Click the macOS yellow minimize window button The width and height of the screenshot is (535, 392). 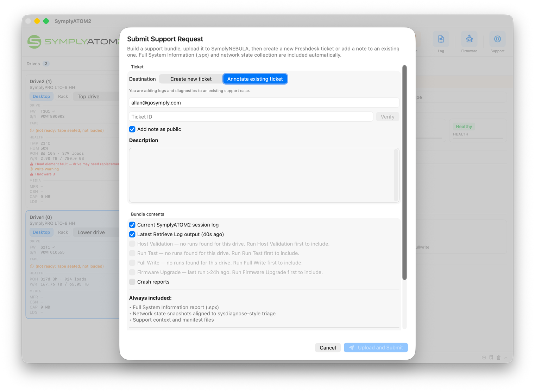click(x=37, y=21)
